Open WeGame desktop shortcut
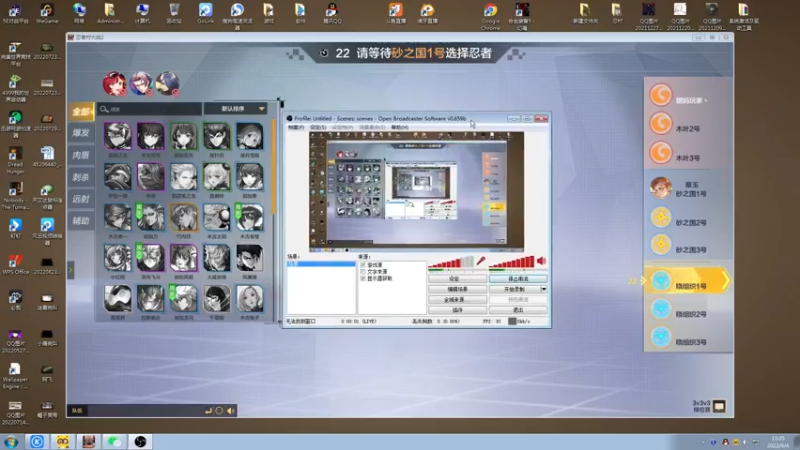The width and height of the screenshot is (800, 450). tap(47, 13)
